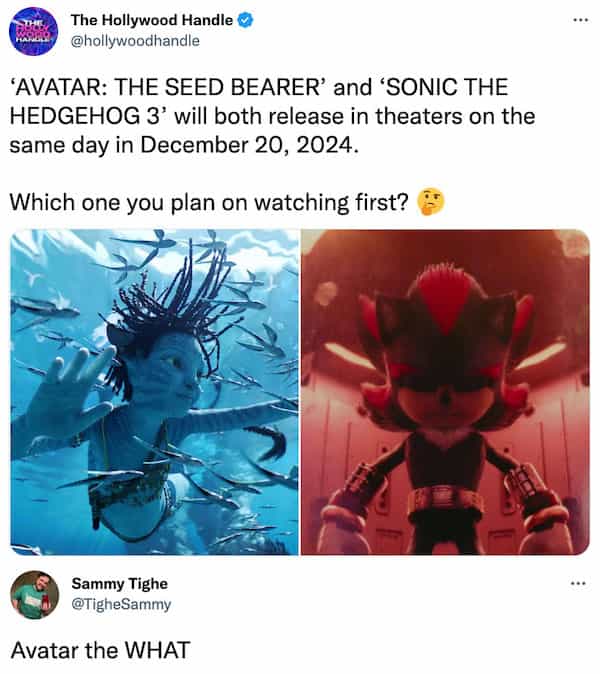Open more options on Sammy Tighe reply
The width and height of the screenshot is (600, 674).
576,583
